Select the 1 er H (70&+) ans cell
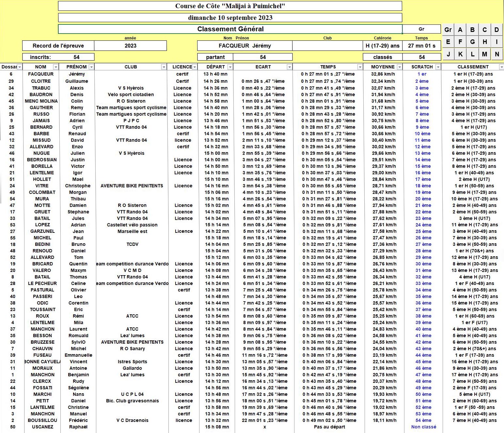This screenshot has height=433, width=504. (x=475, y=251)
